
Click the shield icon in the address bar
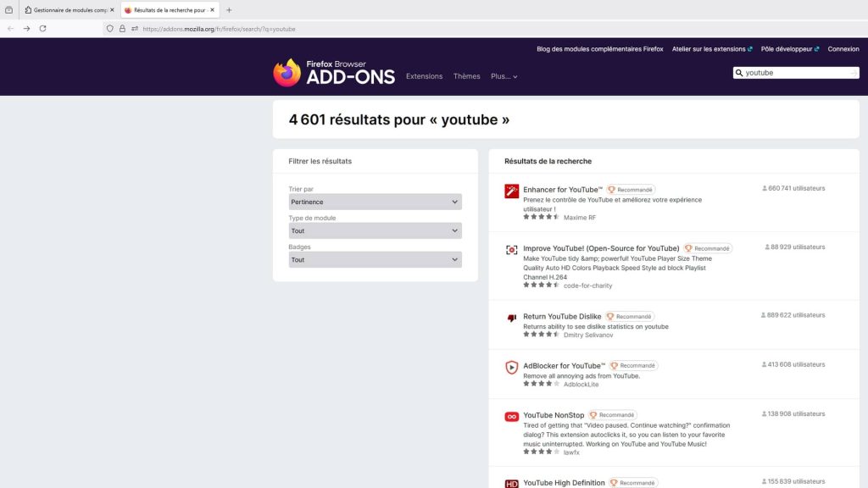(x=109, y=28)
